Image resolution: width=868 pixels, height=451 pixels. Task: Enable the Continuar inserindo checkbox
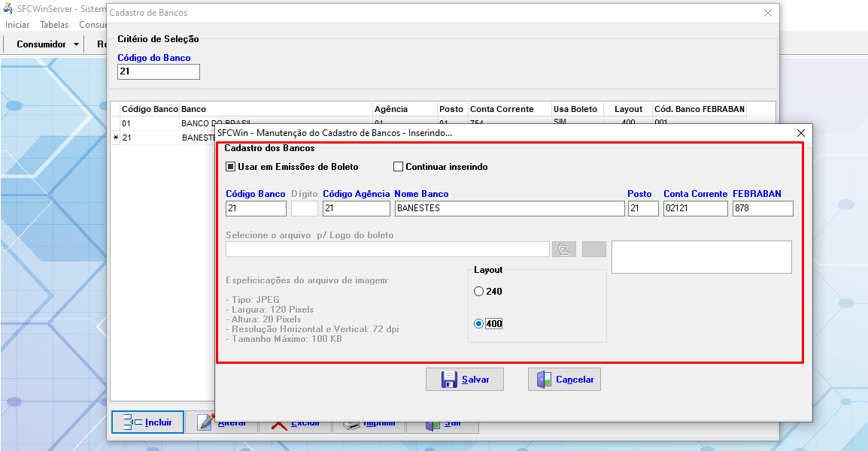399,167
